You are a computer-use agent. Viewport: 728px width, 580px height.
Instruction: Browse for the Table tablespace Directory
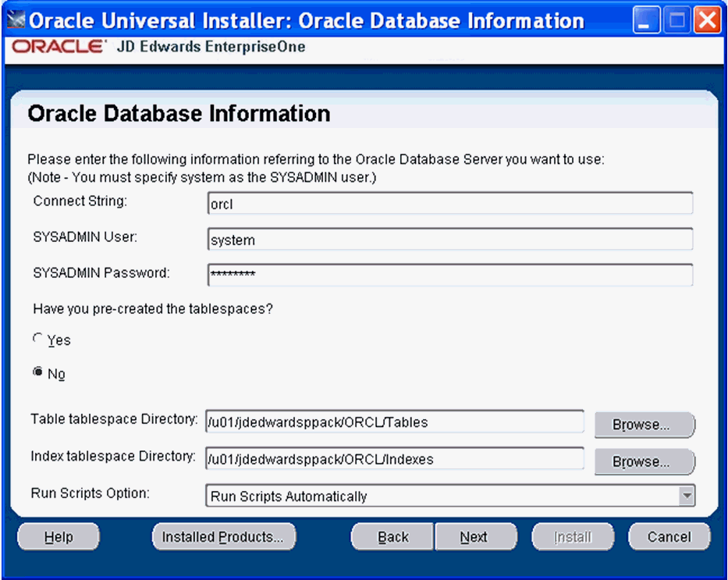click(x=643, y=425)
